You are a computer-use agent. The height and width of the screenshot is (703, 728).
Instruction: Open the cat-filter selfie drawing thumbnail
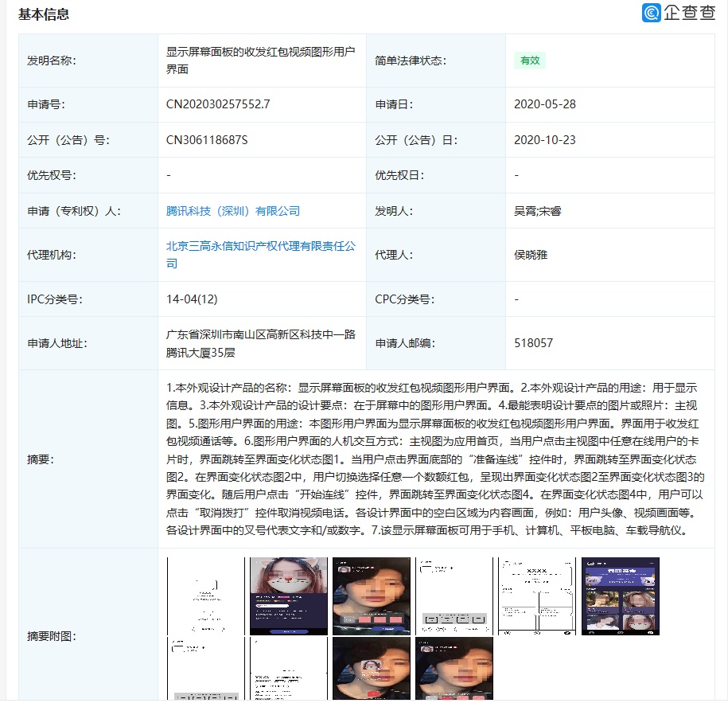click(288, 595)
